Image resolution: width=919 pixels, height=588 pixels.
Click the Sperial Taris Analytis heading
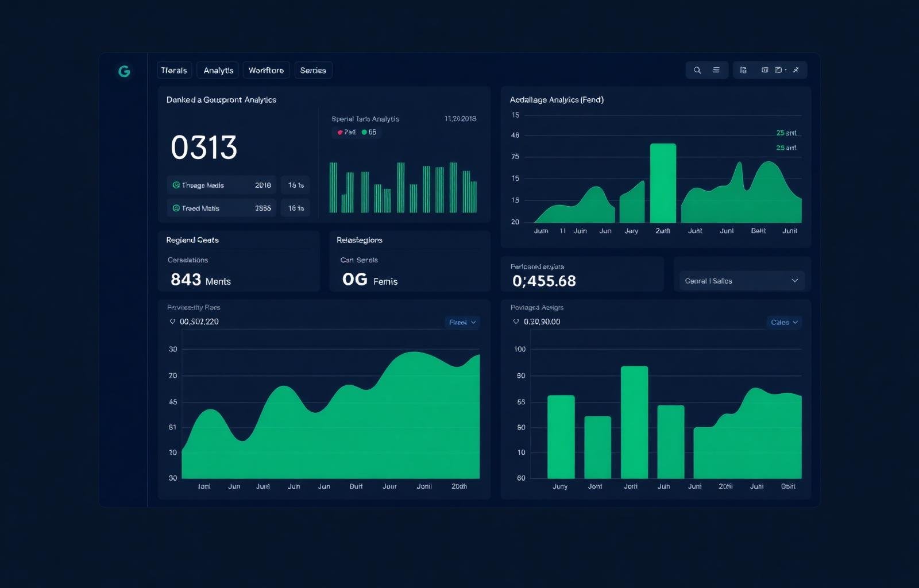coord(365,119)
